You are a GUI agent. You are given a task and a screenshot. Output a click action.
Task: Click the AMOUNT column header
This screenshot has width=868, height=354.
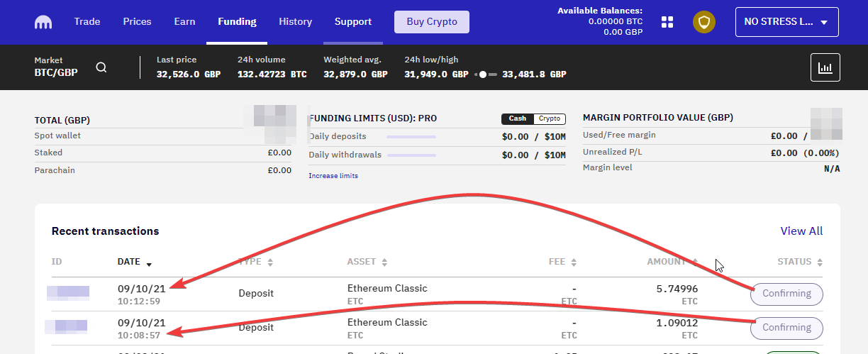(x=667, y=262)
